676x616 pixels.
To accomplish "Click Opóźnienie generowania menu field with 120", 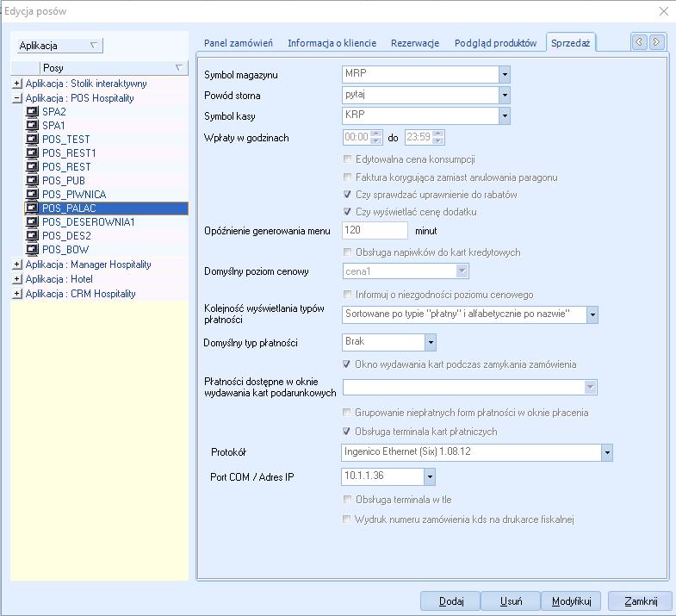I will [x=375, y=230].
